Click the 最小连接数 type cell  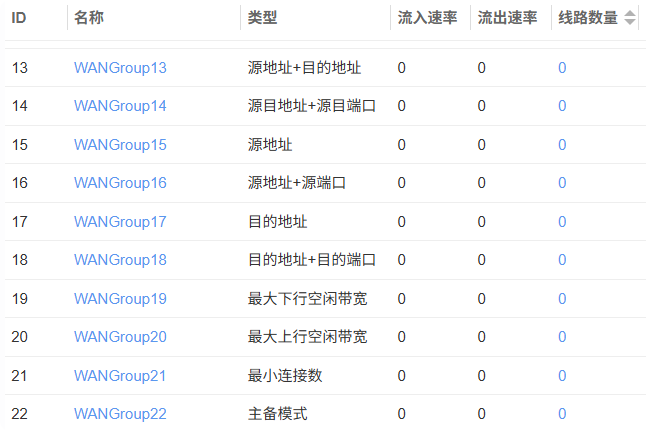[x=285, y=376]
